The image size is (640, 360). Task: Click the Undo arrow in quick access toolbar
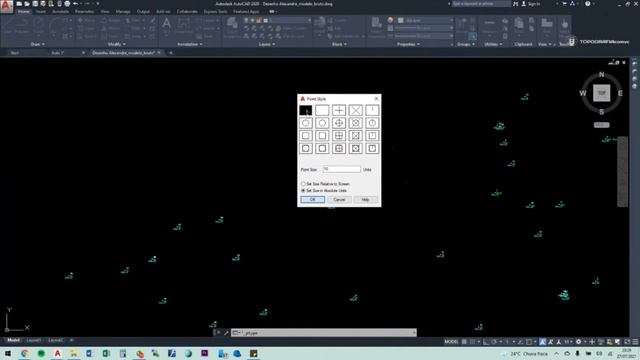point(76,4)
